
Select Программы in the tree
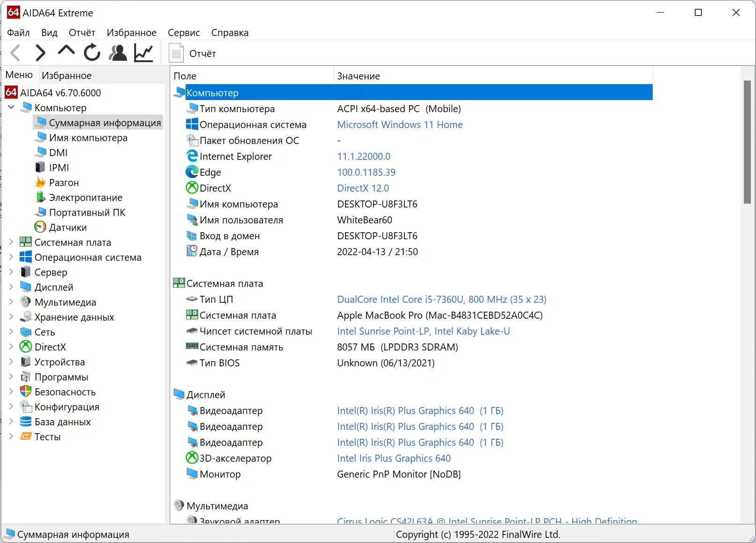(61, 377)
